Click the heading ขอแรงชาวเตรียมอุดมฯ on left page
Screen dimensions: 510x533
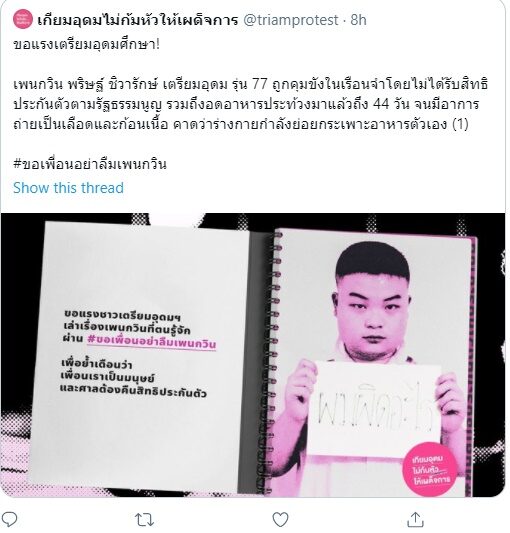pos(122,315)
